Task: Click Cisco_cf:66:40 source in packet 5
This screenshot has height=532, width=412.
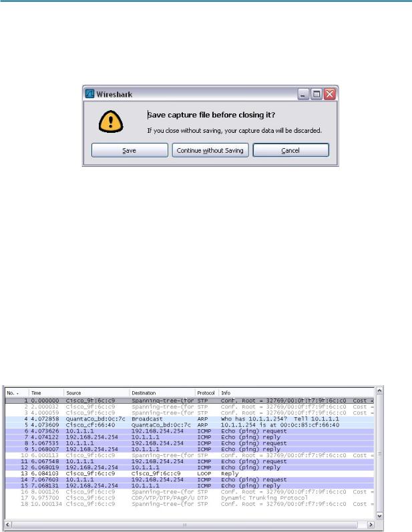Action: pyautogui.click(x=90, y=425)
